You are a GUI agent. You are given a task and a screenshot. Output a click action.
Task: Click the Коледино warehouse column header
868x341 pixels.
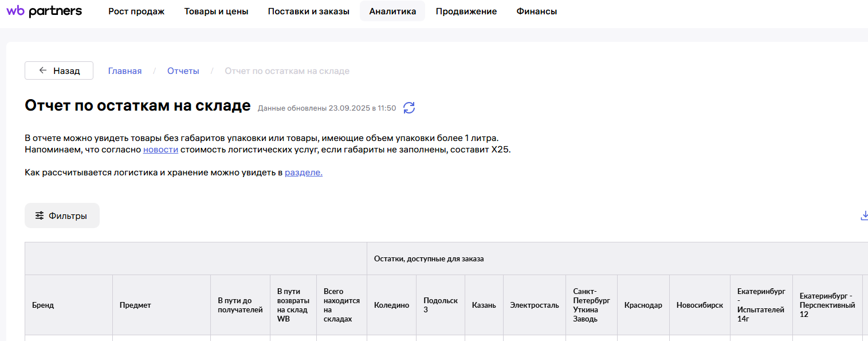(x=391, y=305)
